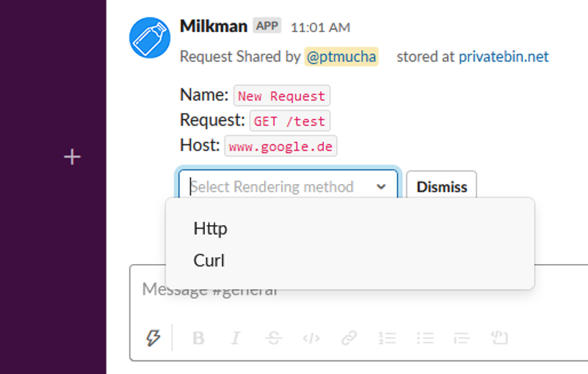Dismiss the shared request message
The height and width of the screenshot is (374, 588).
441,186
